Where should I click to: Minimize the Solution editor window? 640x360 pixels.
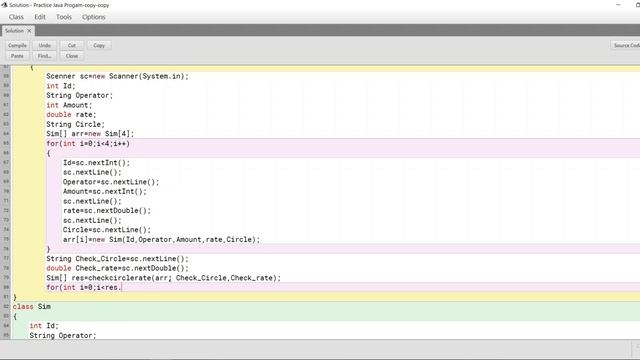(618, 5)
